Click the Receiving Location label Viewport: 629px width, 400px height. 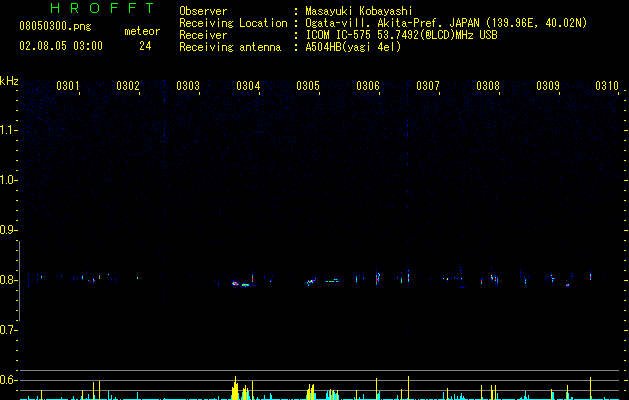click(233, 23)
